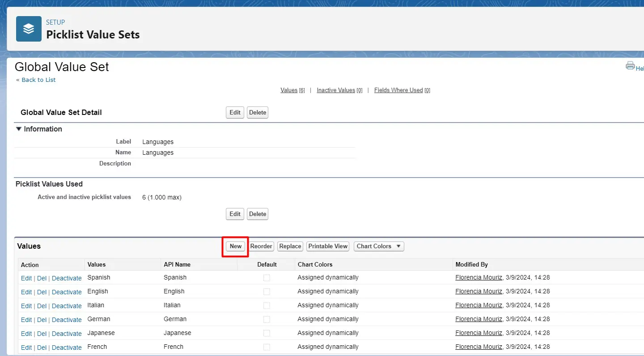Open Florencia Mouriz link in Spanish row
This screenshot has width=644, height=356.
click(x=479, y=277)
